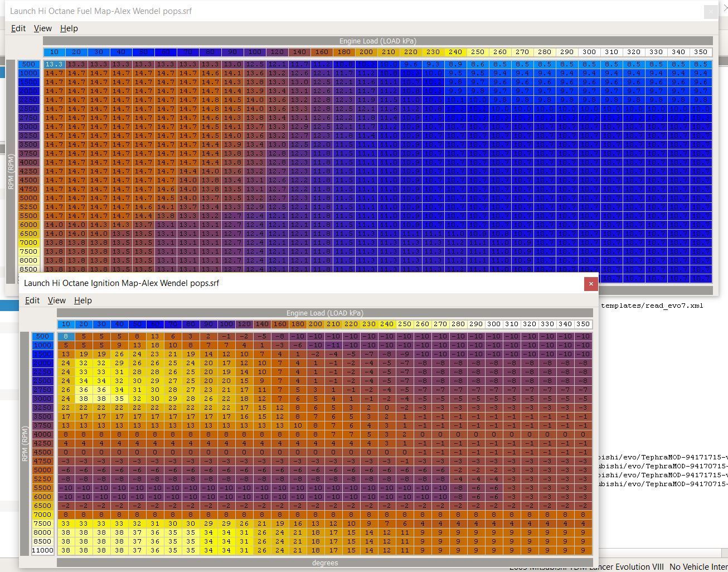Click the degrees label below ignition table
Image resolution: width=728 pixels, height=572 pixels.
[x=324, y=563]
